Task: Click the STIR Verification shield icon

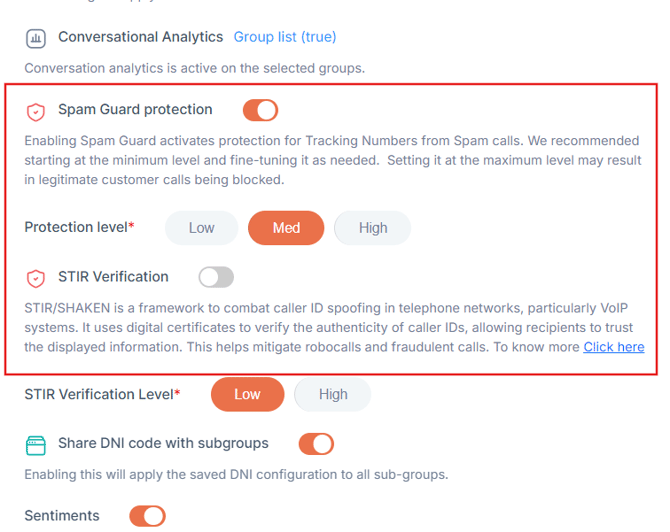Action: coord(36,278)
